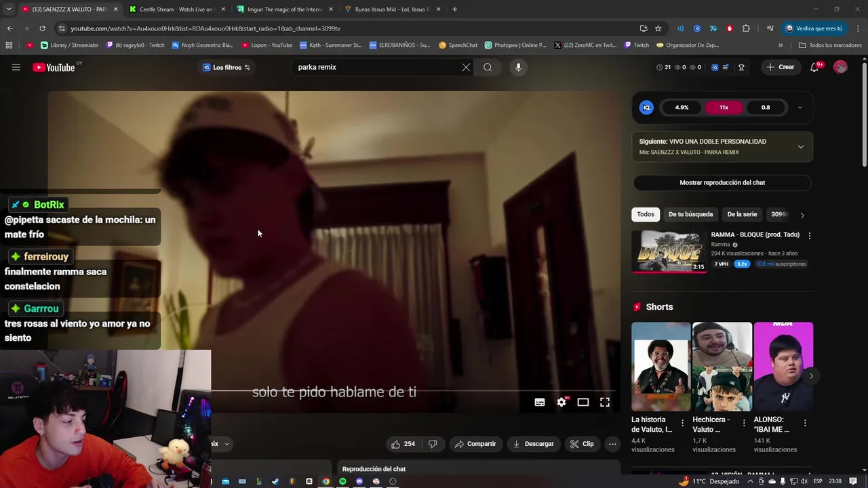This screenshot has width=868, height=488.
Task: Switch the player to theater mode
Action: (x=583, y=402)
